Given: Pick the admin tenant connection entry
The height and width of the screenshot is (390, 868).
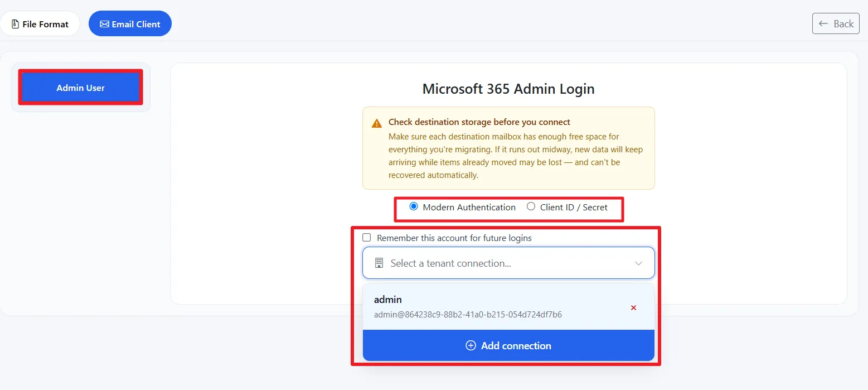Looking at the screenshot, I should tap(508, 307).
